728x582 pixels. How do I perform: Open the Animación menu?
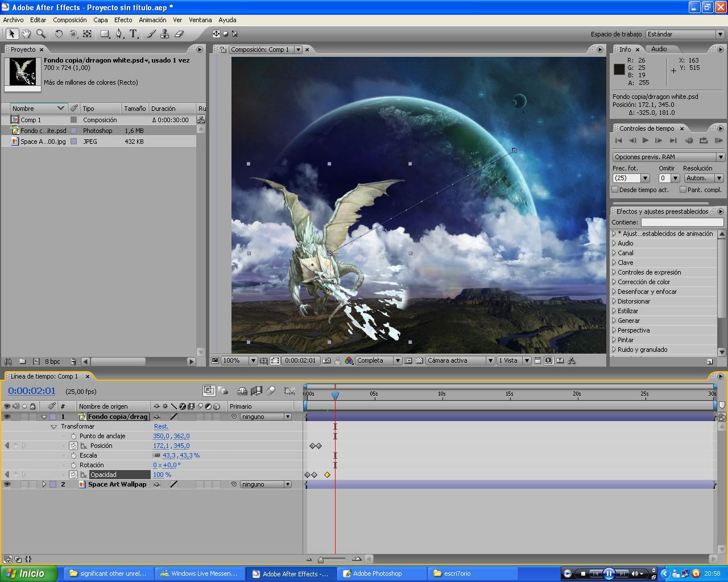[x=153, y=20]
